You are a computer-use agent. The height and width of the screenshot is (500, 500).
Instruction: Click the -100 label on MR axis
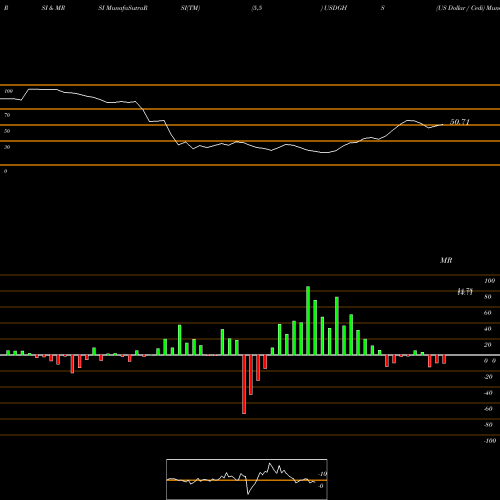coord(490,441)
